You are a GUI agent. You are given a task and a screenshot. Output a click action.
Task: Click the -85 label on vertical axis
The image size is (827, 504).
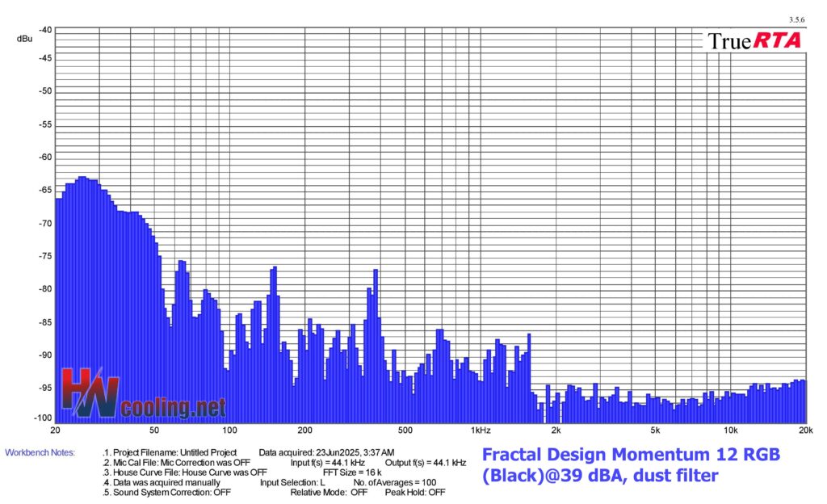(x=45, y=322)
